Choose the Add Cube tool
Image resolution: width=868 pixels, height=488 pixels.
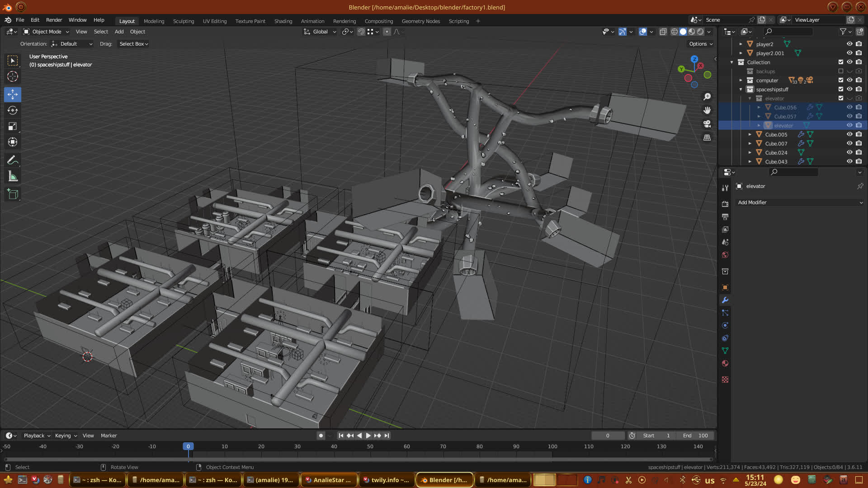tap(13, 194)
